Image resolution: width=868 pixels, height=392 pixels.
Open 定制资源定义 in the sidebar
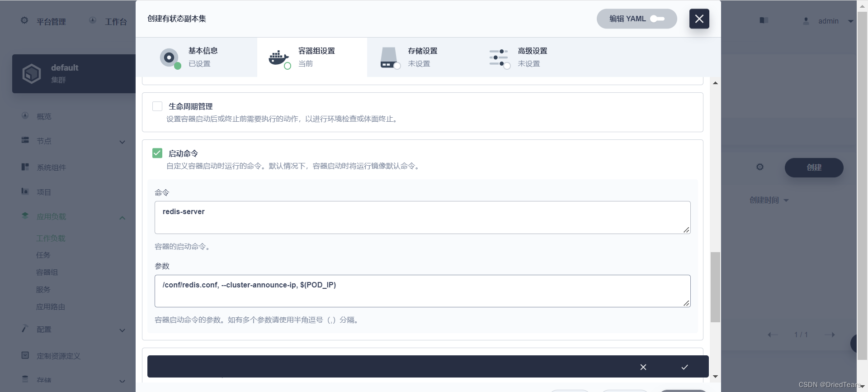click(58, 356)
